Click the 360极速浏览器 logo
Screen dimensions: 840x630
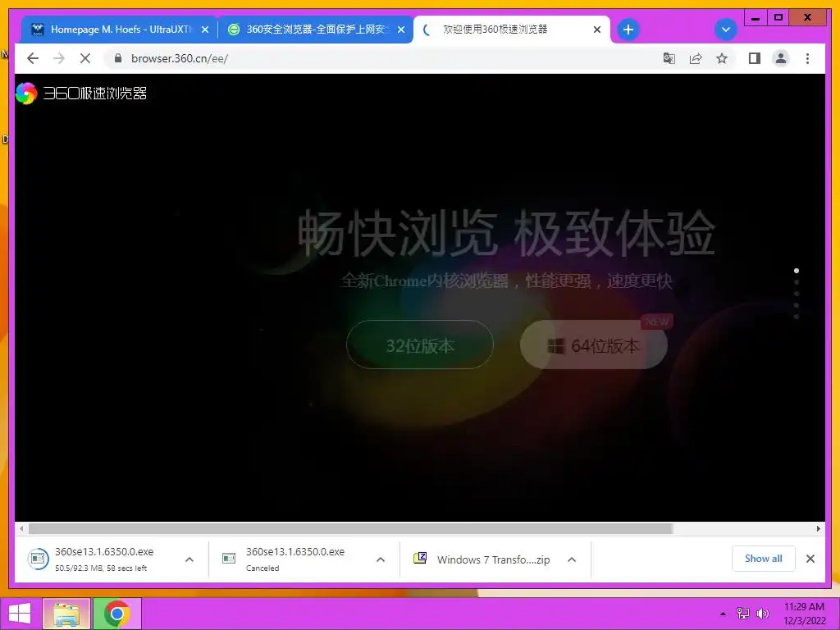click(x=81, y=94)
